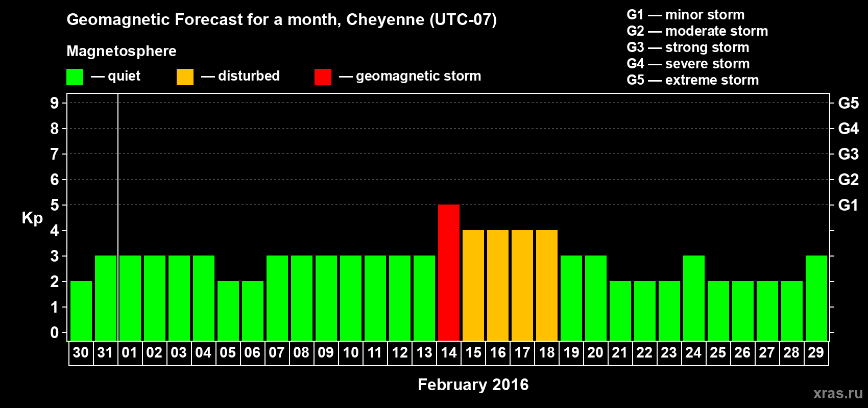
Task: Select the orange bar for day 18
Action: [547, 286]
